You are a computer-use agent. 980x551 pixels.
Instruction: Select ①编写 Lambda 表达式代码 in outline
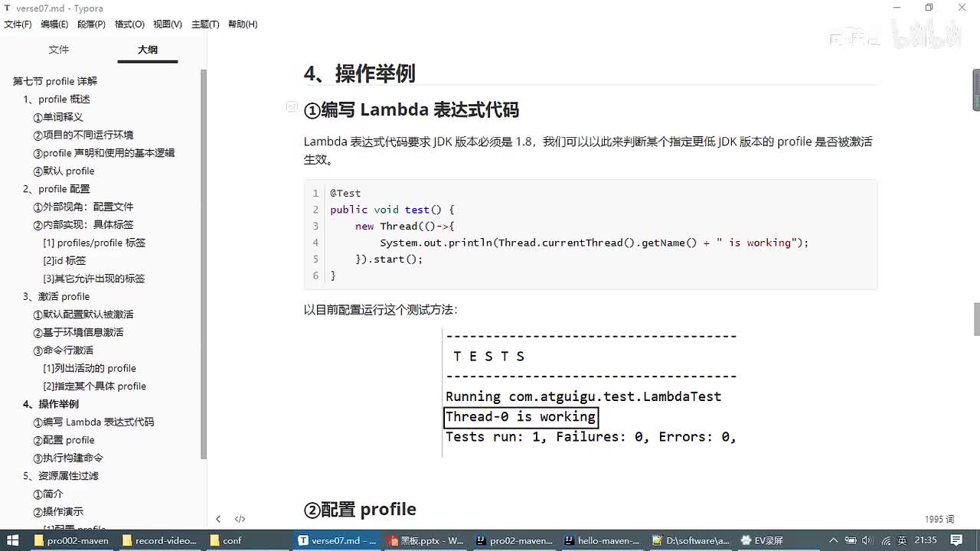point(93,422)
